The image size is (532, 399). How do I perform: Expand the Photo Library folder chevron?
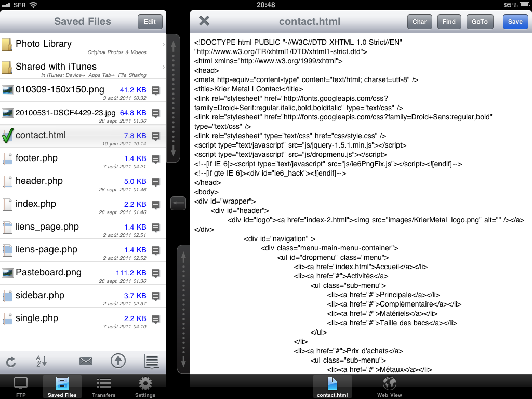pyautogui.click(x=163, y=45)
